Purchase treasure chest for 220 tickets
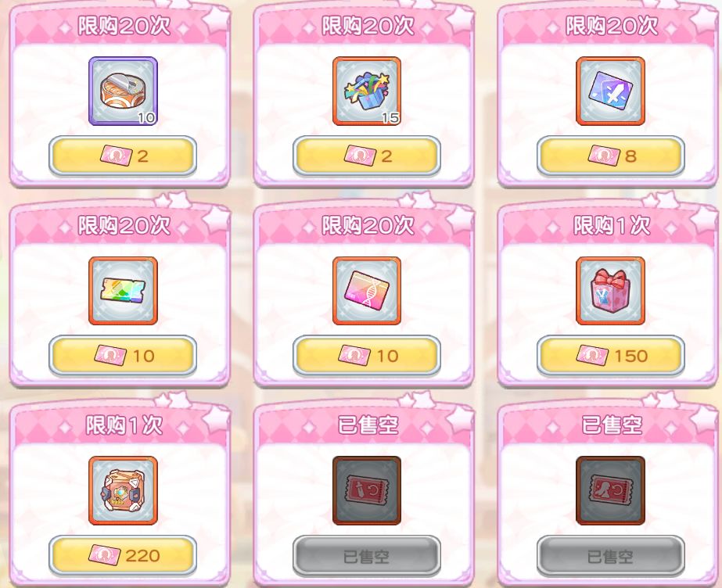This screenshot has width=722, height=588. [x=123, y=556]
